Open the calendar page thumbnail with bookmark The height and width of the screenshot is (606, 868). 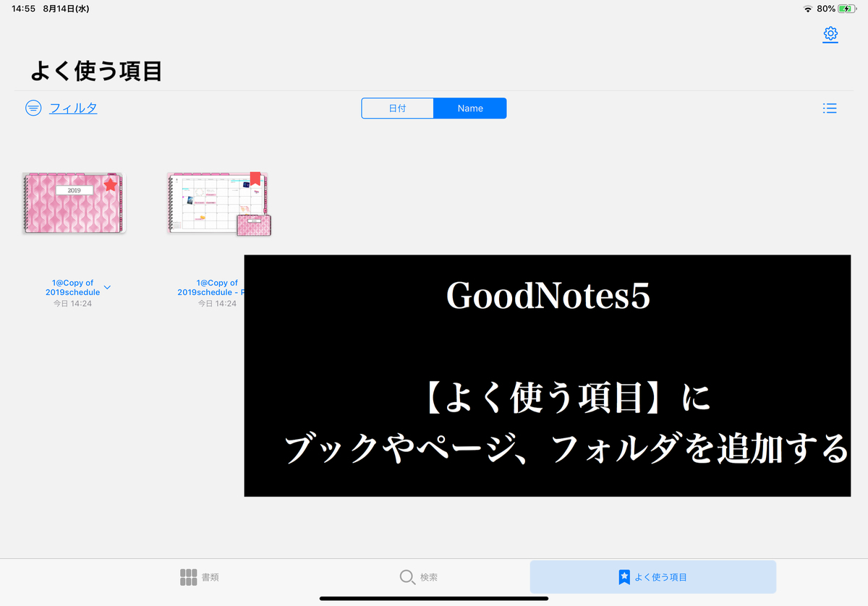click(x=218, y=204)
